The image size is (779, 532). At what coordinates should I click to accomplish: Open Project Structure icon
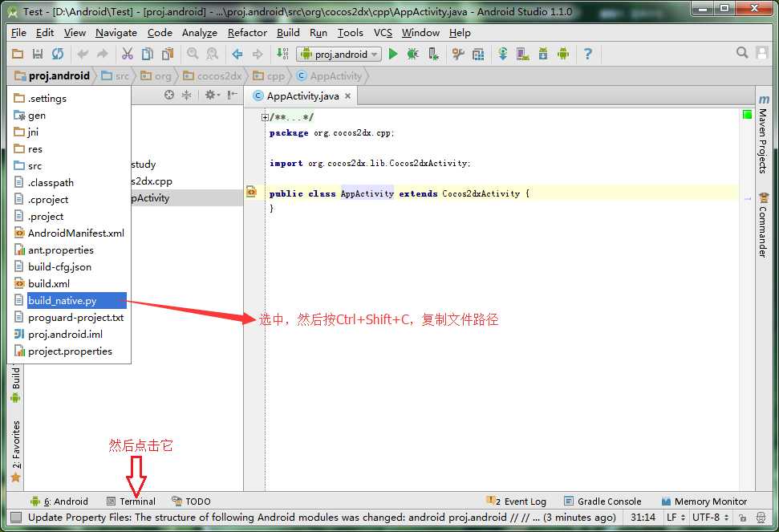click(478, 54)
